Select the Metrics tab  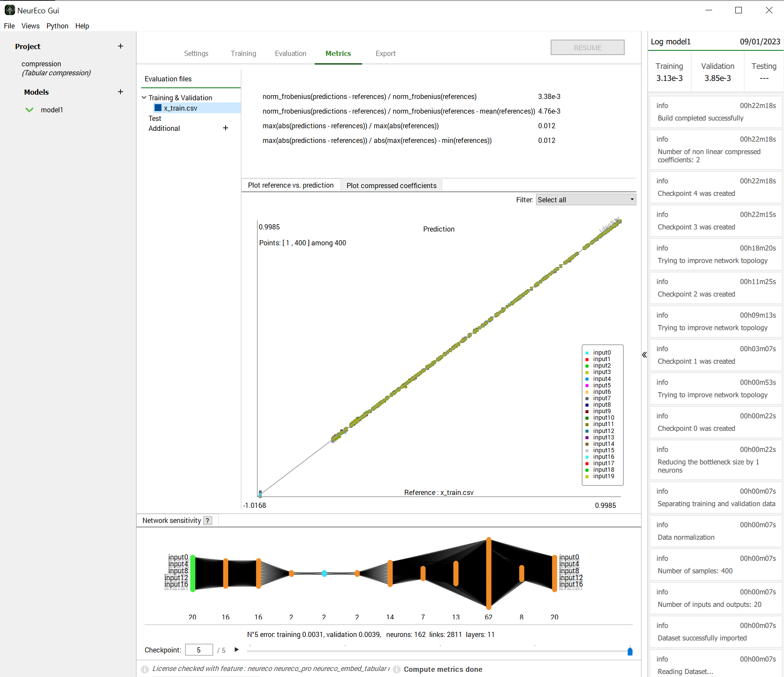338,53
